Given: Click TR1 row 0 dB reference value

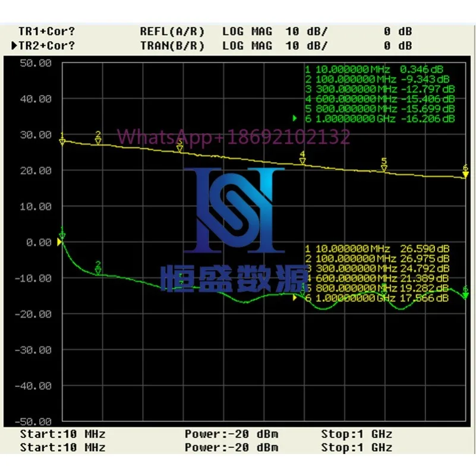Looking at the screenshot, I should [398, 31].
